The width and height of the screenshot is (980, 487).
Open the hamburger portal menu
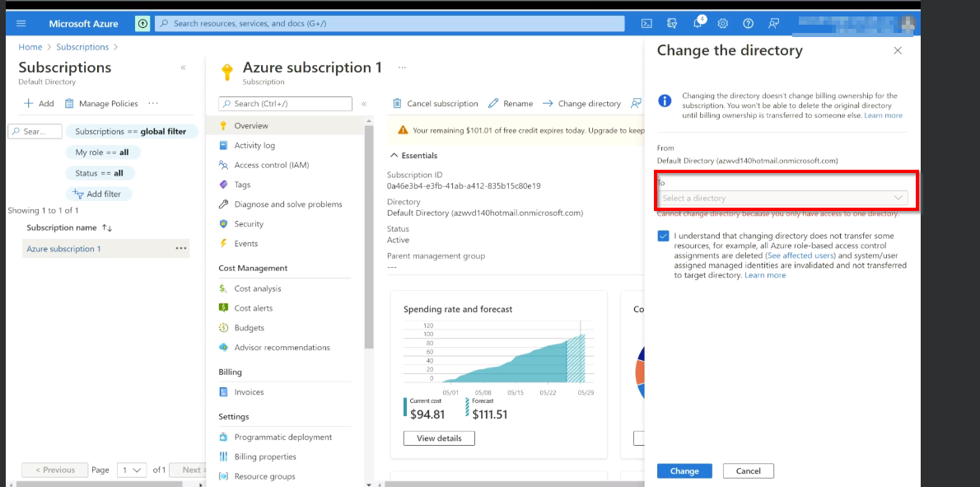(x=21, y=23)
